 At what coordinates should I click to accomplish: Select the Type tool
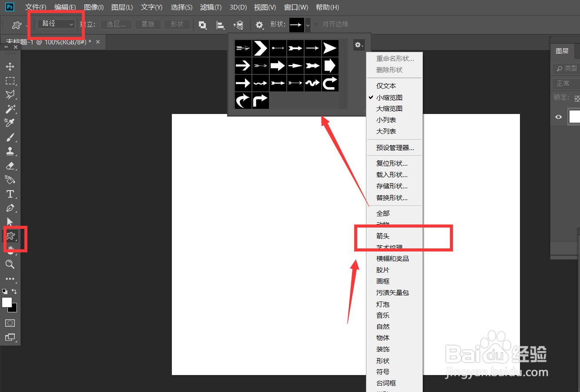(10, 194)
